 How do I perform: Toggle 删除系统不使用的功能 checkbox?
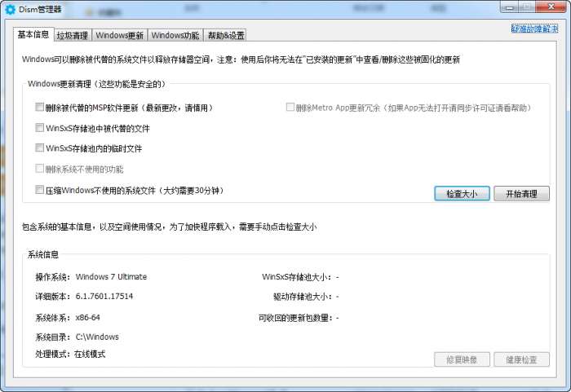click(x=39, y=169)
